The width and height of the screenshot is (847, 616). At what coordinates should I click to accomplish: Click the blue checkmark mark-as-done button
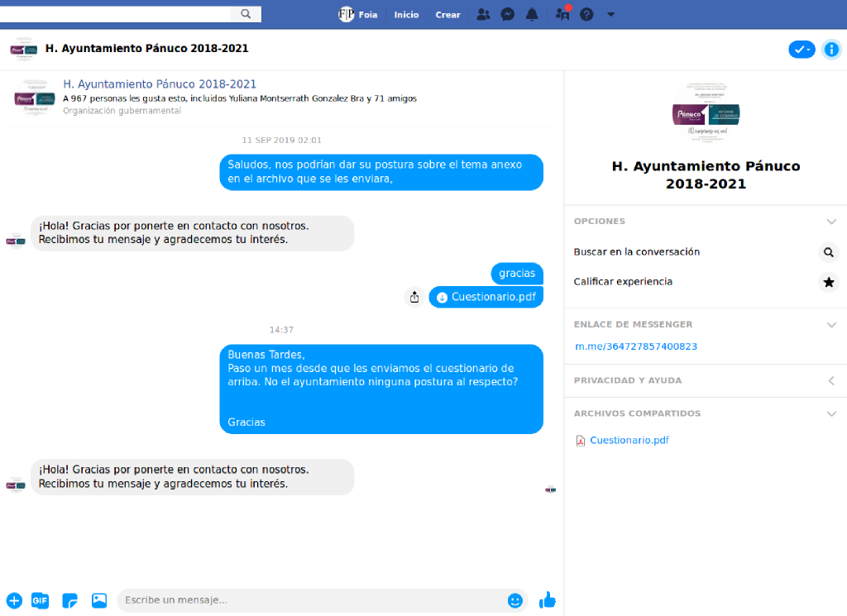[x=802, y=50]
